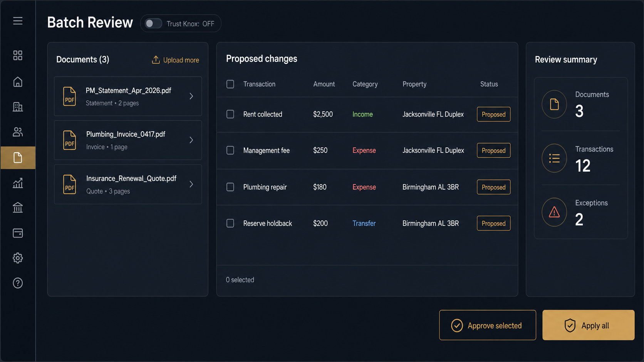Select the highlighted documents icon in sidebar

(18, 158)
